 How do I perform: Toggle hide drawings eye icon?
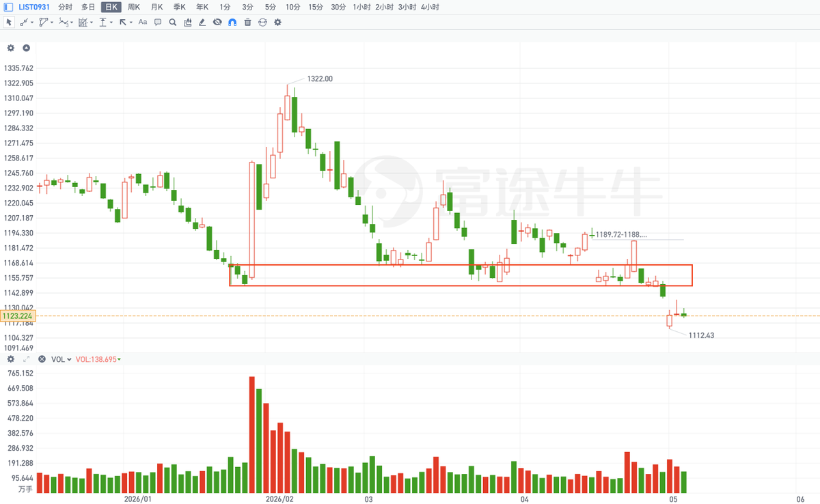point(217,22)
